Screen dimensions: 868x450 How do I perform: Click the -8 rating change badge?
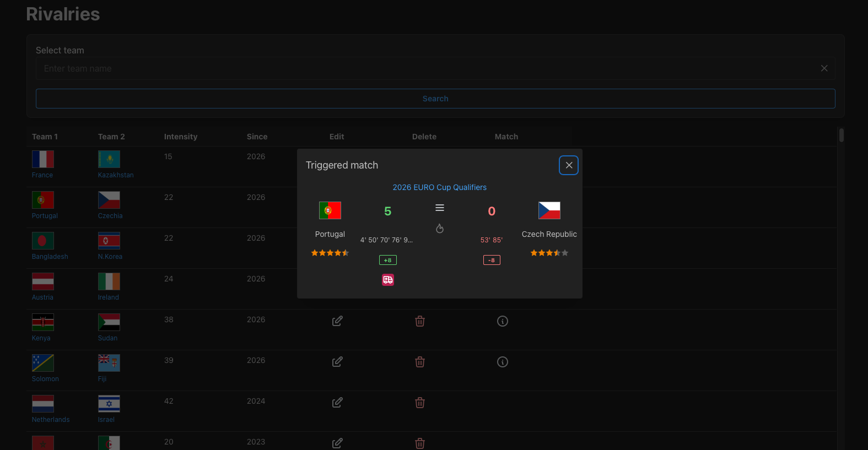click(x=492, y=260)
